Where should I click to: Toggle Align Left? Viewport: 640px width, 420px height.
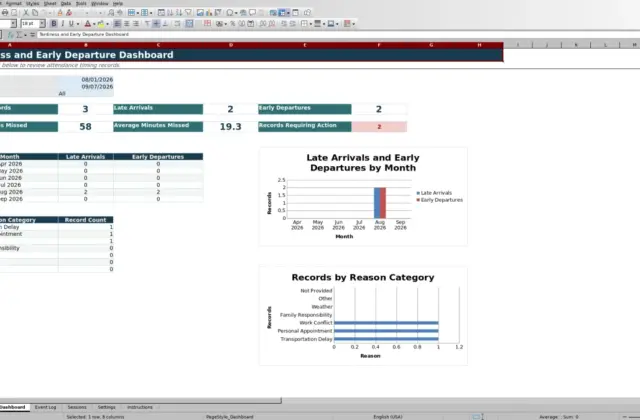click(x=117, y=24)
